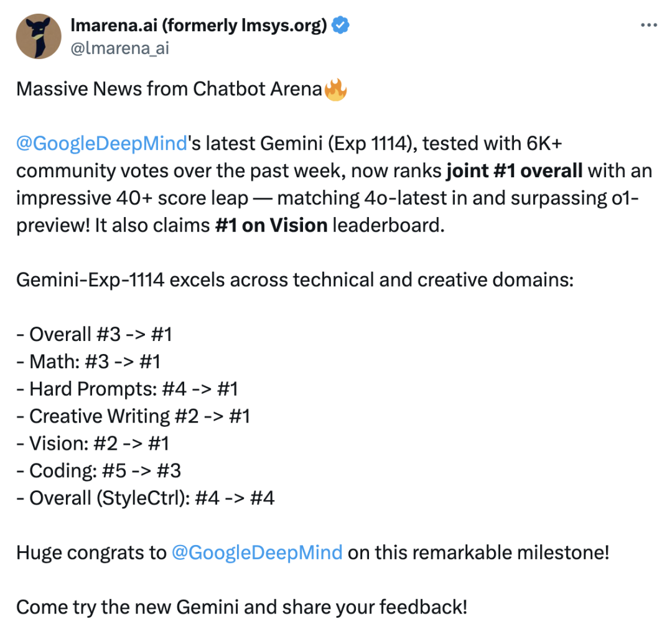The width and height of the screenshot is (672, 624).
Task: Click the blue verified badge icon
Action: point(341,26)
